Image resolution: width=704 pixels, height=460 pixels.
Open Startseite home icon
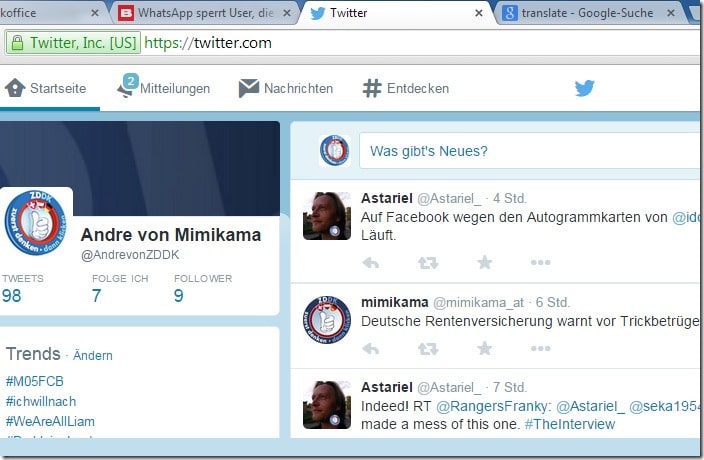coord(15,88)
